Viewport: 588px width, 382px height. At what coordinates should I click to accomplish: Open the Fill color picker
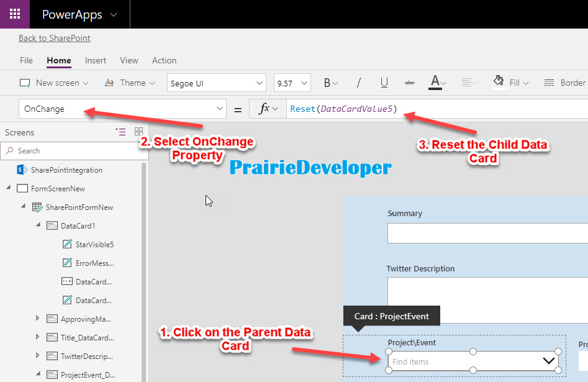click(510, 82)
